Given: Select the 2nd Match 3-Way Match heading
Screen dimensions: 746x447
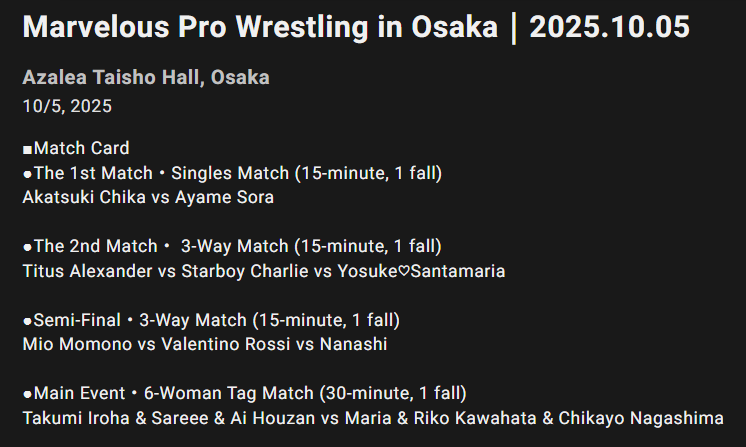Looking at the screenshot, I should tap(231, 246).
